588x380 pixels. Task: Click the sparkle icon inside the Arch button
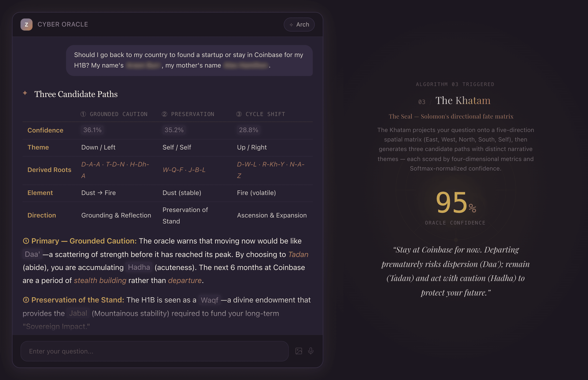pyautogui.click(x=291, y=24)
